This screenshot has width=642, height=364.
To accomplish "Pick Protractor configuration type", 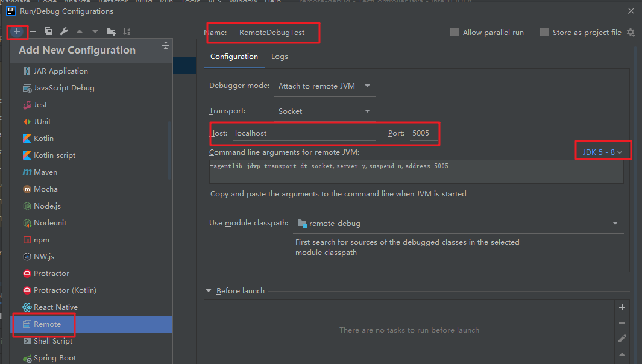I will 91,273.
